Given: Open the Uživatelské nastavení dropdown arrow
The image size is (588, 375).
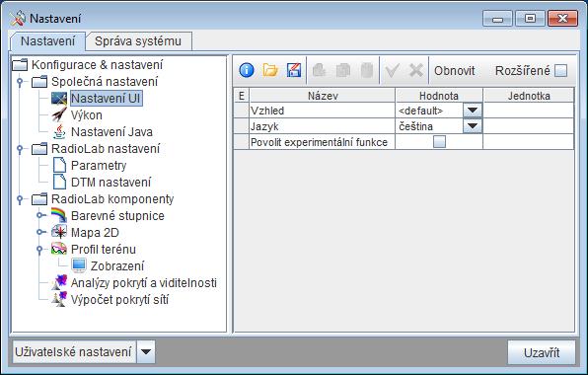Looking at the screenshot, I should coord(146,351).
